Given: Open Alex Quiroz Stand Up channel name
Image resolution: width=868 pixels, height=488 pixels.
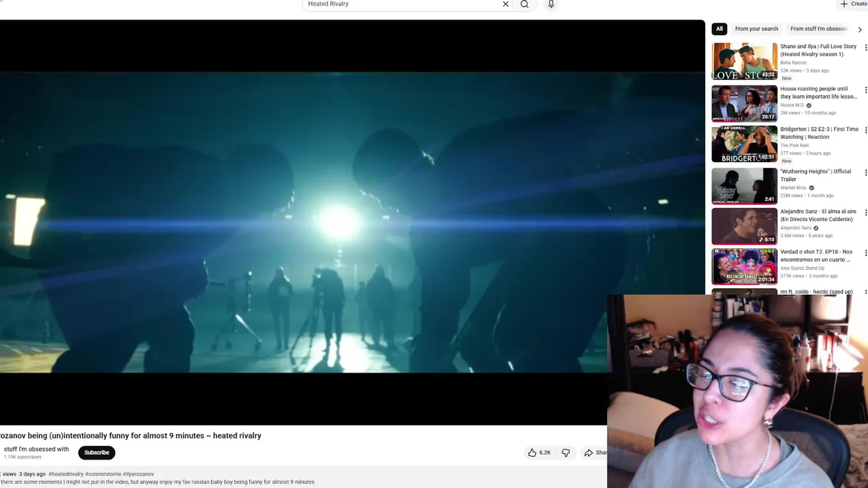Looking at the screenshot, I should tap(802, 268).
